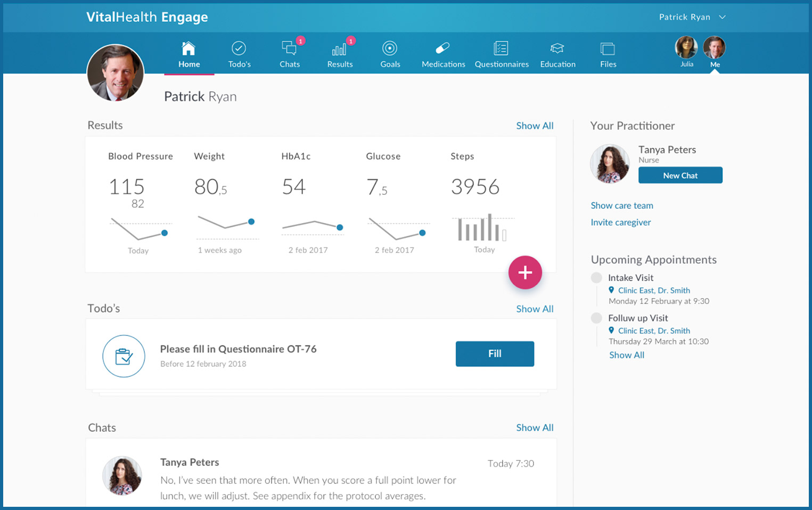
Task: Open Clinic East, Dr. Smith for Intake Visit
Action: point(654,290)
